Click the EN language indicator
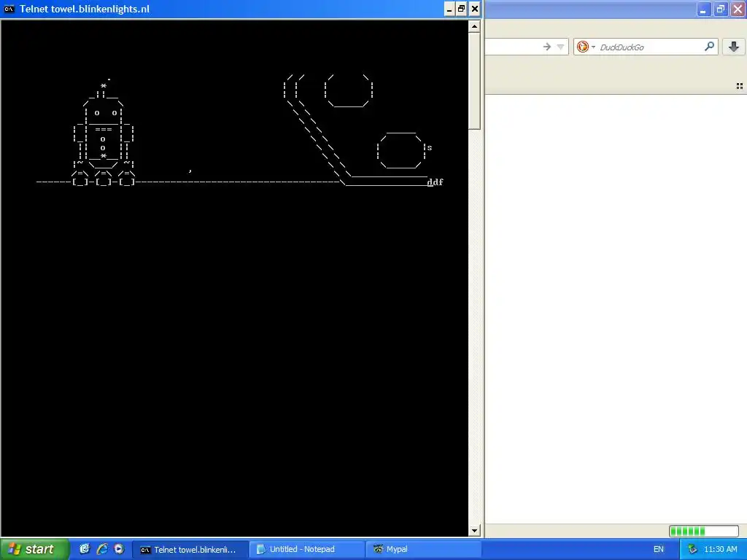Image resolution: width=747 pixels, height=560 pixels. [659, 550]
